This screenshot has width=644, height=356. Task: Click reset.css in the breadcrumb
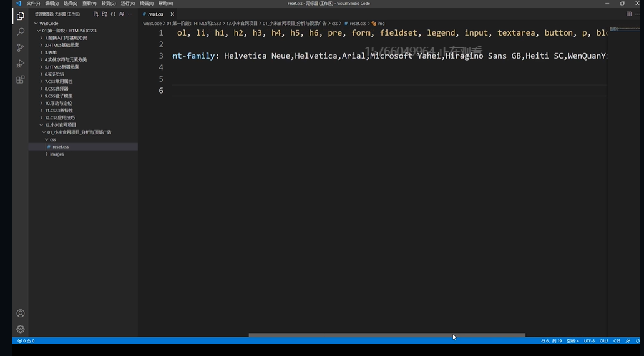pos(358,24)
